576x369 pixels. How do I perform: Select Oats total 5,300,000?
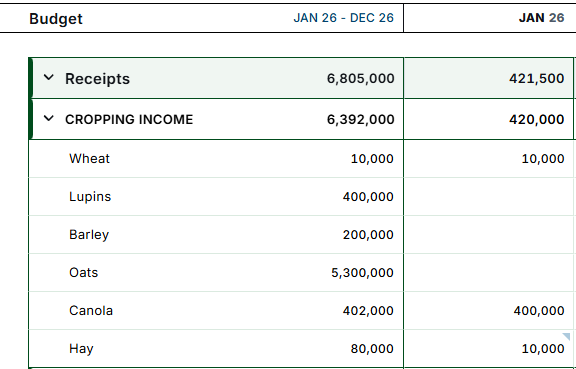click(362, 273)
